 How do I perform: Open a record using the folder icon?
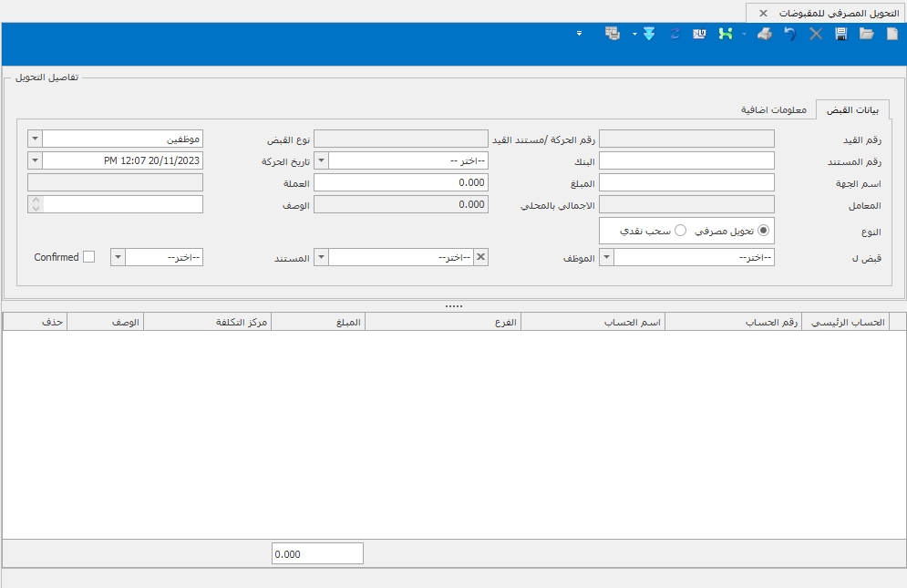tap(866, 34)
